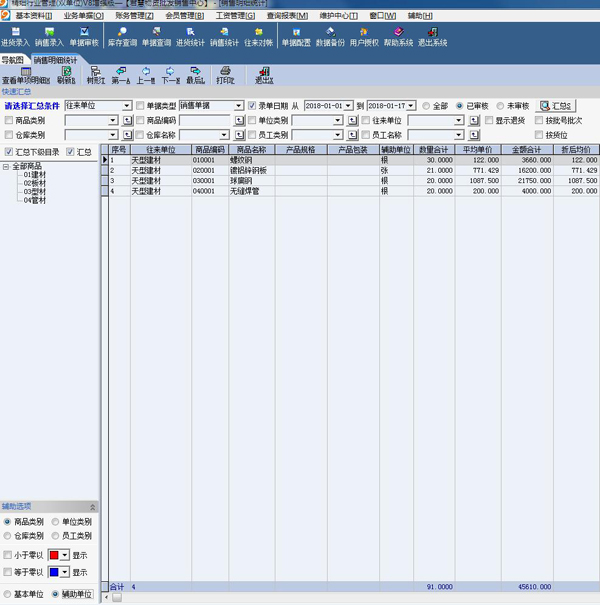
Task: Click the 退出系统 exit system icon
Action: tap(432, 37)
